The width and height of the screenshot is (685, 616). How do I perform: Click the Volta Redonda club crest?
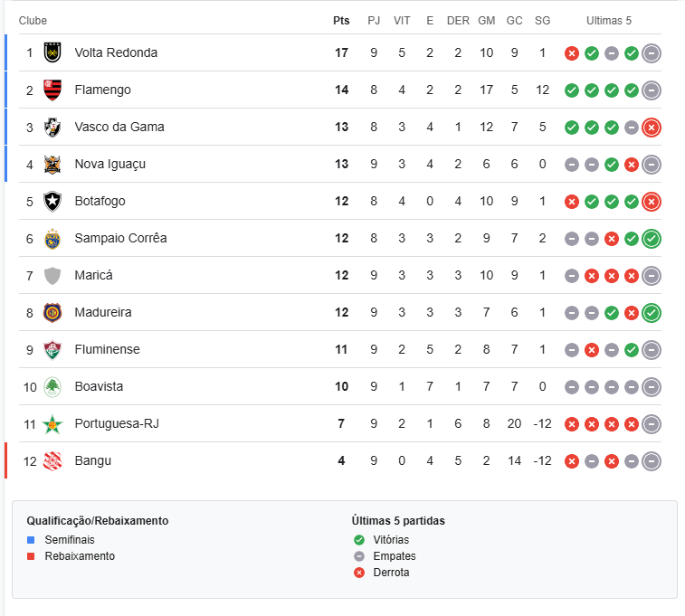click(x=52, y=52)
